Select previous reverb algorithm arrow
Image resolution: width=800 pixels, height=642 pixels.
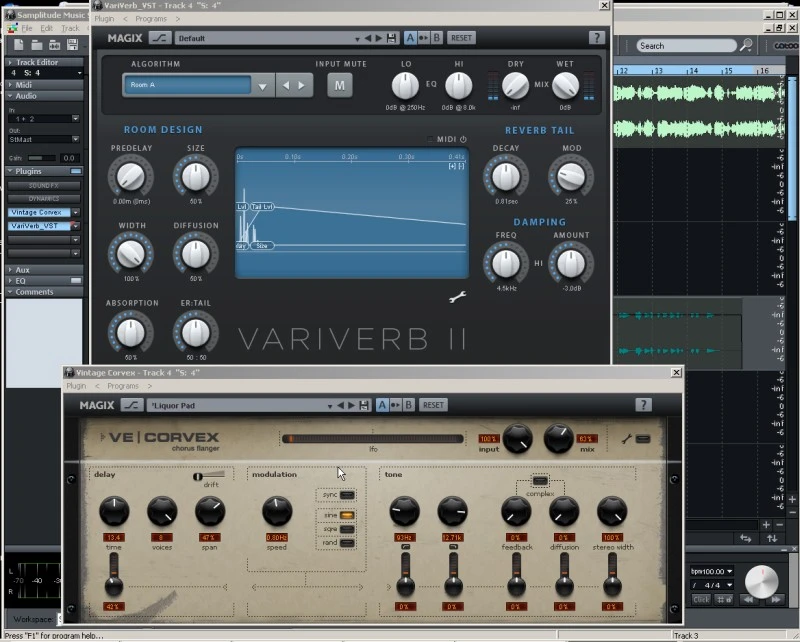286,85
